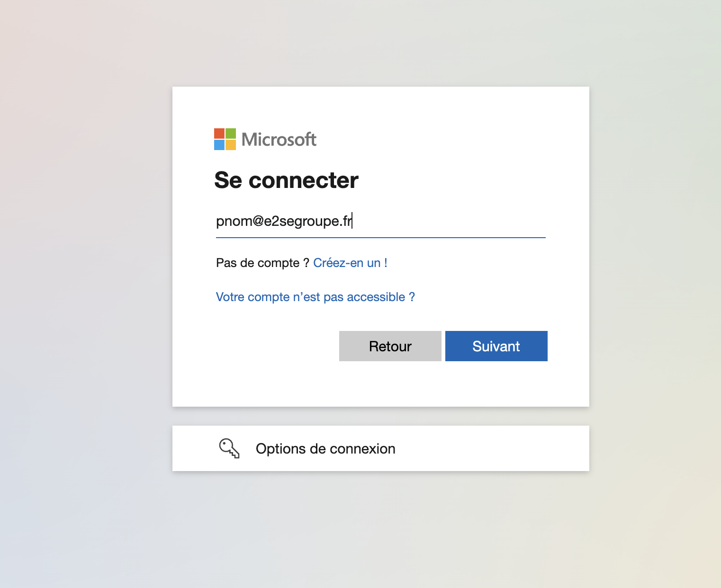This screenshot has height=588, width=721.
Task: Click the Suivant button
Action: 496,346
